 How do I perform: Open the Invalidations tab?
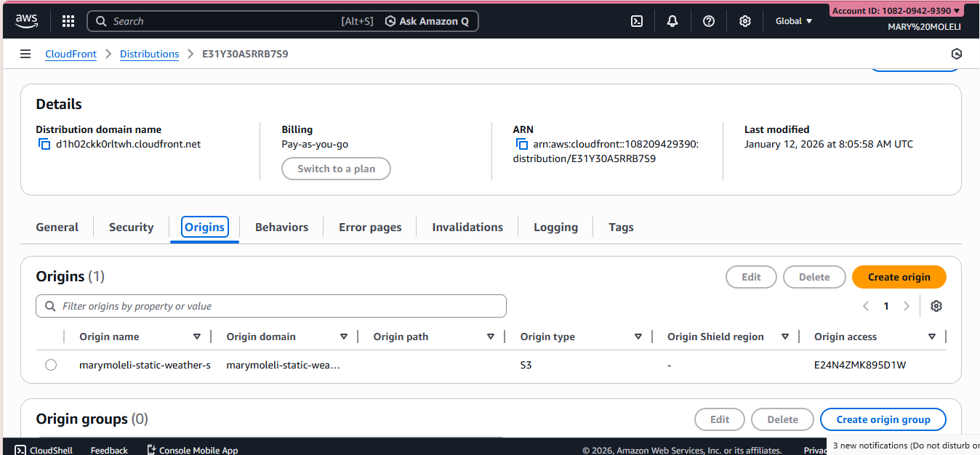[x=467, y=227]
